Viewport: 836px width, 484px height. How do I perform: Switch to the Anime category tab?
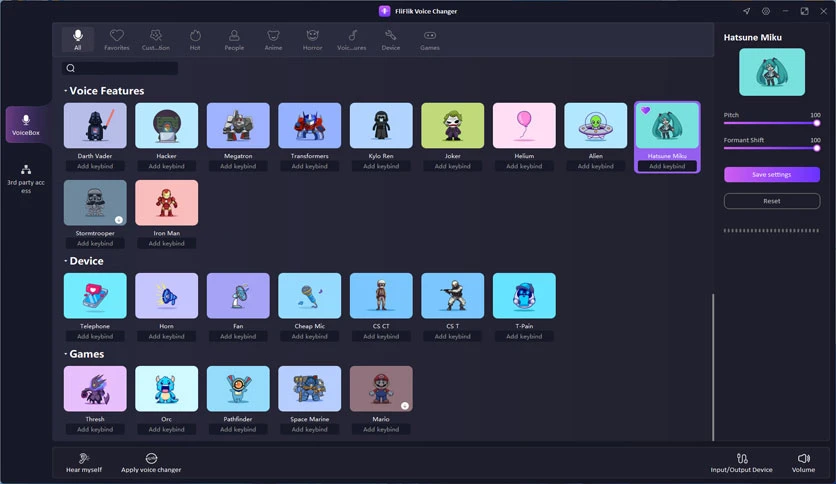(x=273, y=40)
